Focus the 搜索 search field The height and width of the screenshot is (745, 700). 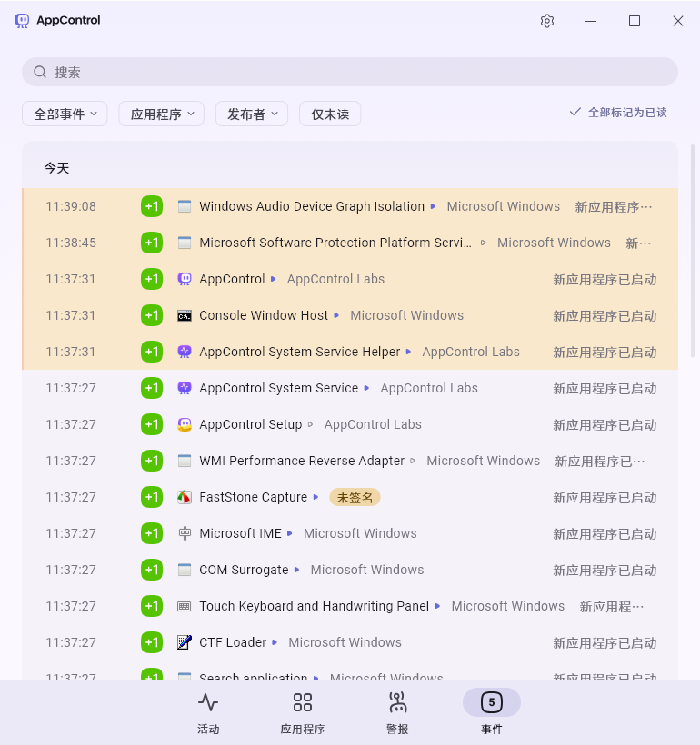pyautogui.click(x=350, y=72)
